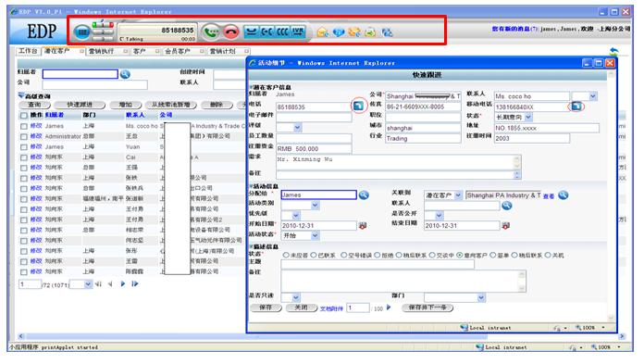Dial the 电话 number 85188535 icon

click(x=359, y=106)
